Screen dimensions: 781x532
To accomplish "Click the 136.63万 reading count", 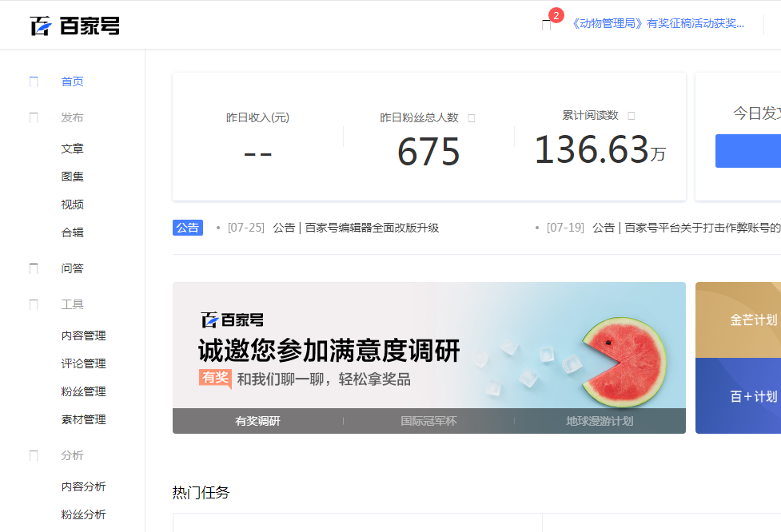I will pyautogui.click(x=600, y=149).
